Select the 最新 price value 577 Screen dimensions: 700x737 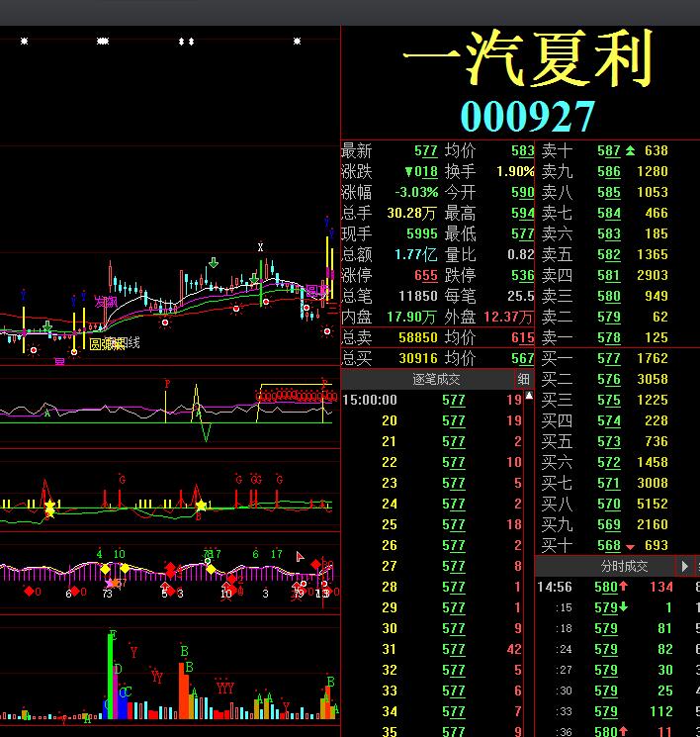pyautogui.click(x=426, y=151)
